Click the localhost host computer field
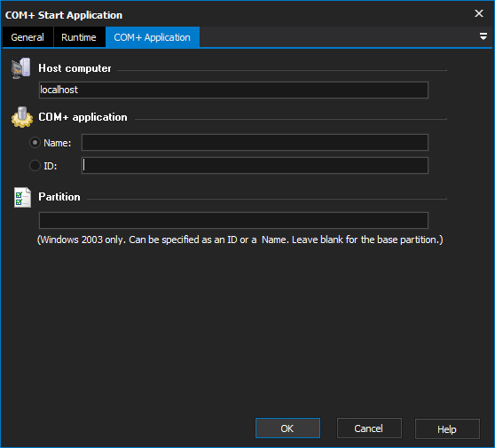Image resolution: width=495 pixels, height=448 pixels. click(x=233, y=90)
